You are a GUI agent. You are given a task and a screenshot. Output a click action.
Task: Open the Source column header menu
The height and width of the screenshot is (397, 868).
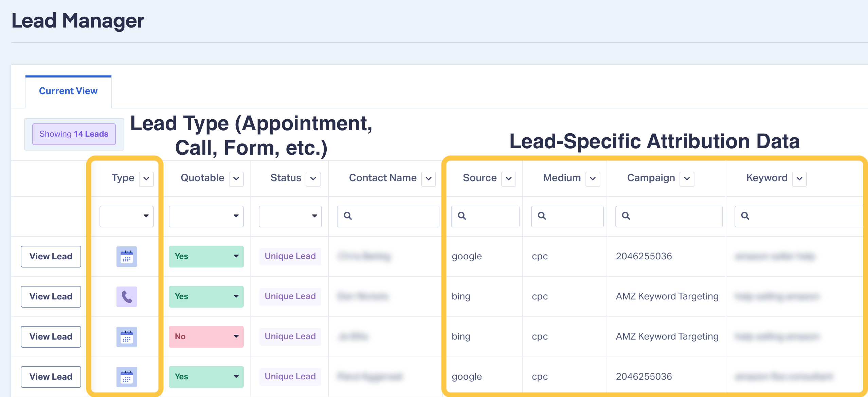tap(509, 179)
